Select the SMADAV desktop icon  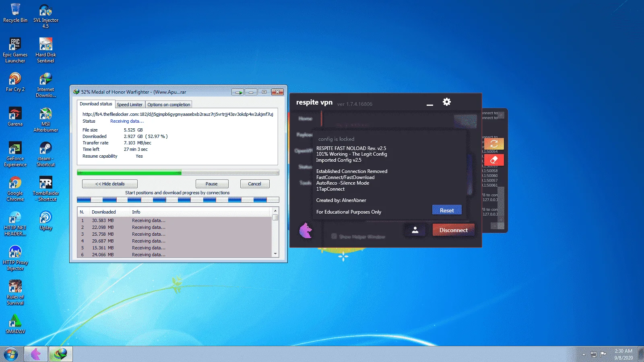15,324
